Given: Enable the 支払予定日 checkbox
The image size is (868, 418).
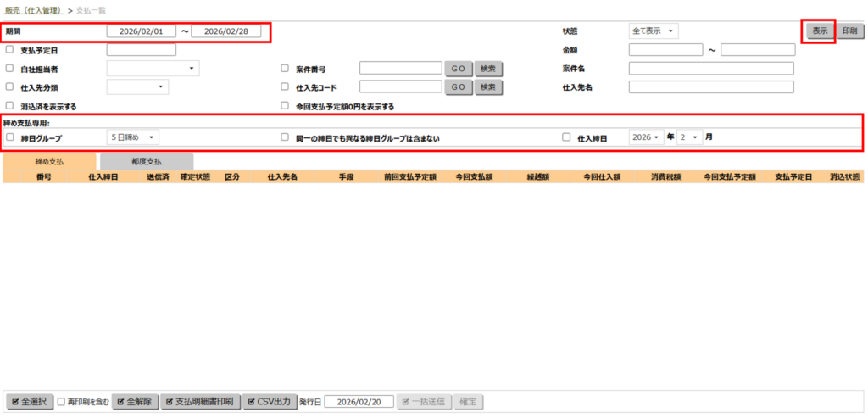Looking at the screenshot, I should [x=10, y=49].
